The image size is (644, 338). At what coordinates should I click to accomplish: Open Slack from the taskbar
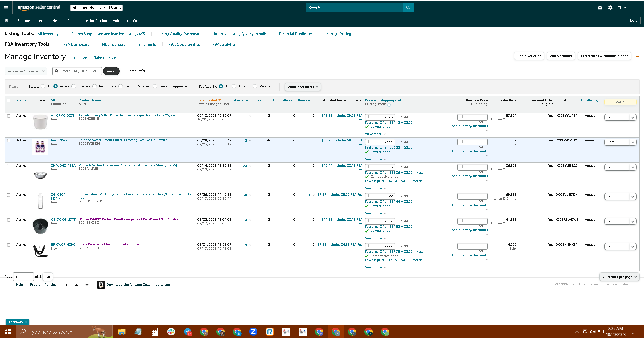pos(171,332)
